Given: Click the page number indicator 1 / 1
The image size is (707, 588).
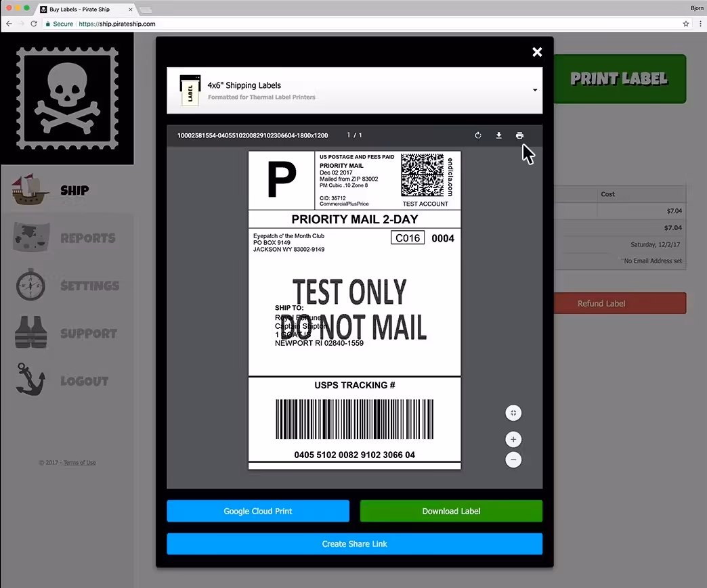Looking at the screenshot, I should [354, 135].
